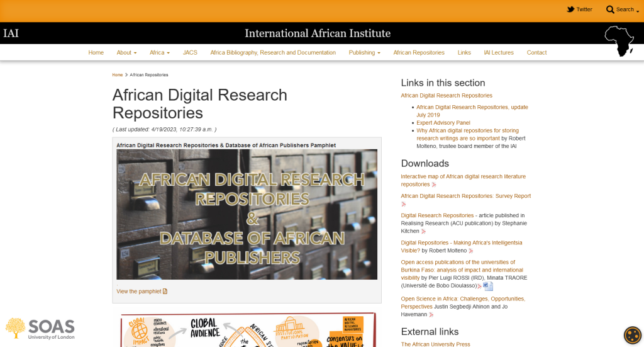Click the Search magnifier icon
The height and width of the screenshot is (347, 644).
(x=610, y=9)
